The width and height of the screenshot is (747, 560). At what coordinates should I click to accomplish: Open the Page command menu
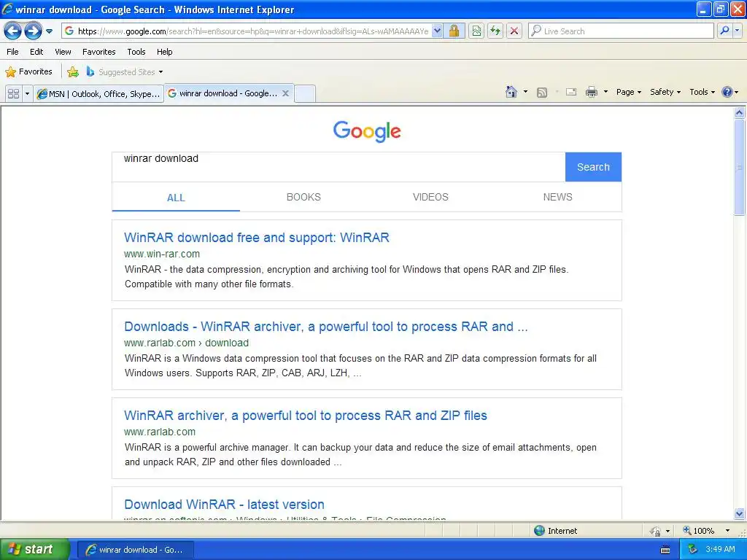click(x=628, y=92)
